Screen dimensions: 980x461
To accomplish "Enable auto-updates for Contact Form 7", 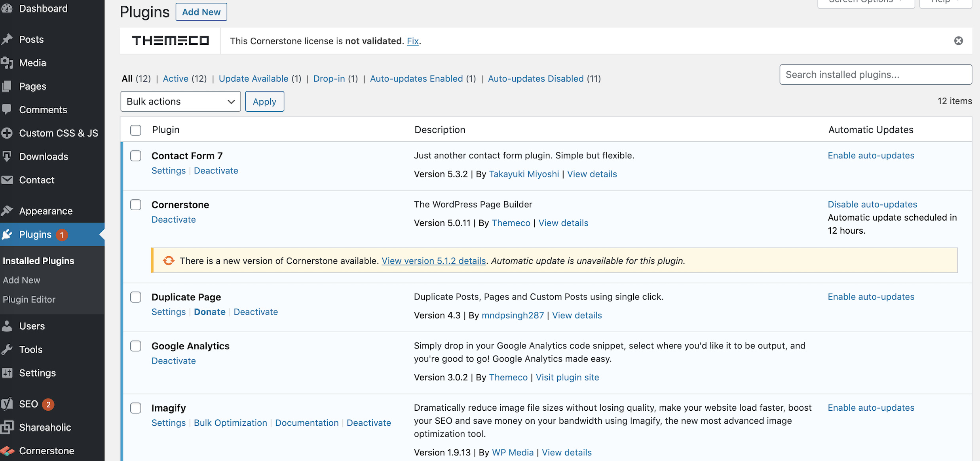I will (871, 155).
